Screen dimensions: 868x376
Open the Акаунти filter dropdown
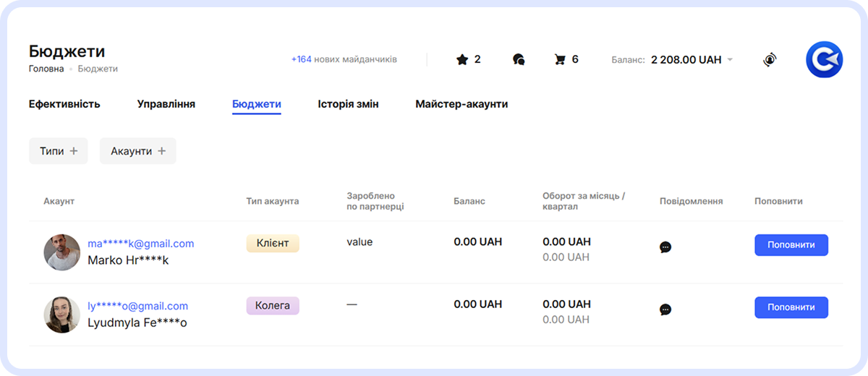pyautogui.click(x=137, y=151)
